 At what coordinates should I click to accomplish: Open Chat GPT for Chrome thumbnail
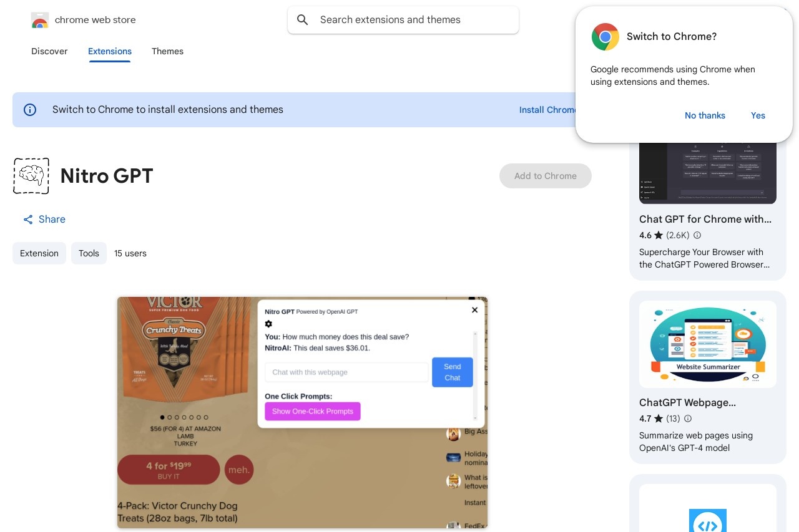click(708, 173)
